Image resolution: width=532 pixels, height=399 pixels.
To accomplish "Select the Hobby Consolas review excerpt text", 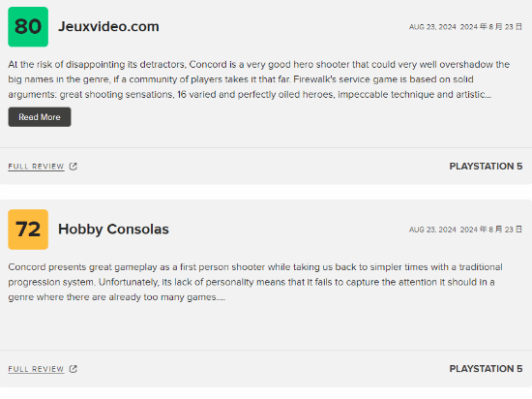I will tap(255, 282).
